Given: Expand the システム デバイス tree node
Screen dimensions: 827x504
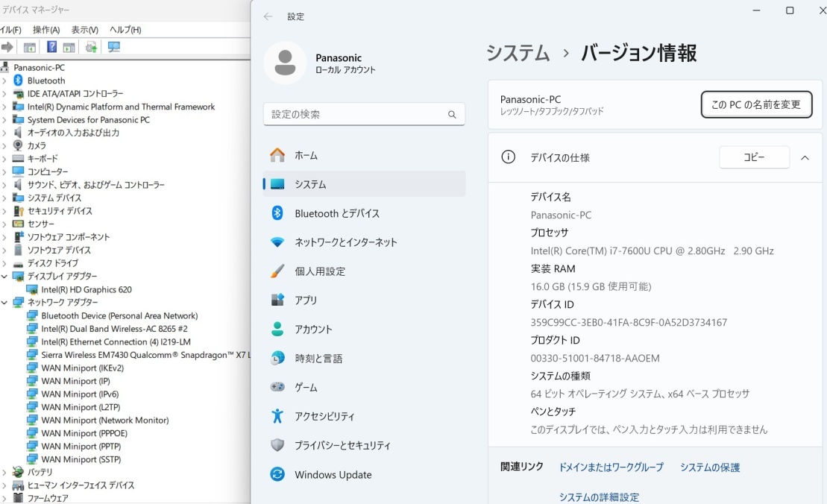Looking at the screenshot, I should pos(4,198).
